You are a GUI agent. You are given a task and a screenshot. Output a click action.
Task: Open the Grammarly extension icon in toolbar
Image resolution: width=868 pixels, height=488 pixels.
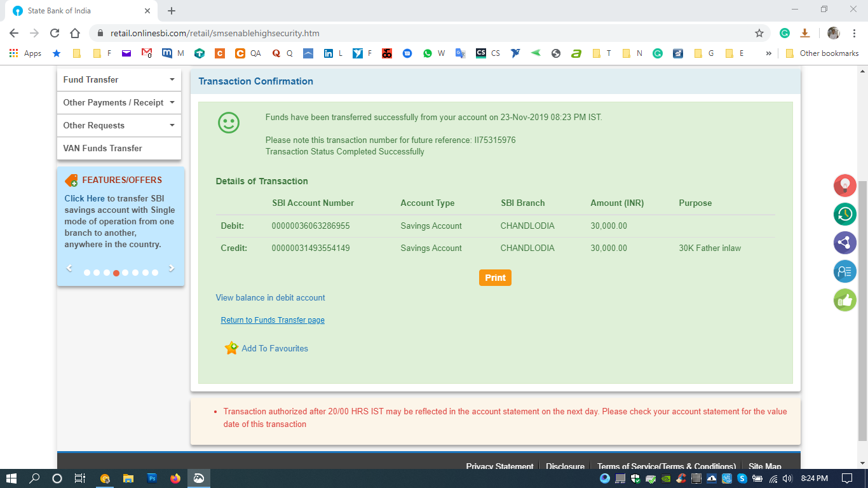(785, 33)
